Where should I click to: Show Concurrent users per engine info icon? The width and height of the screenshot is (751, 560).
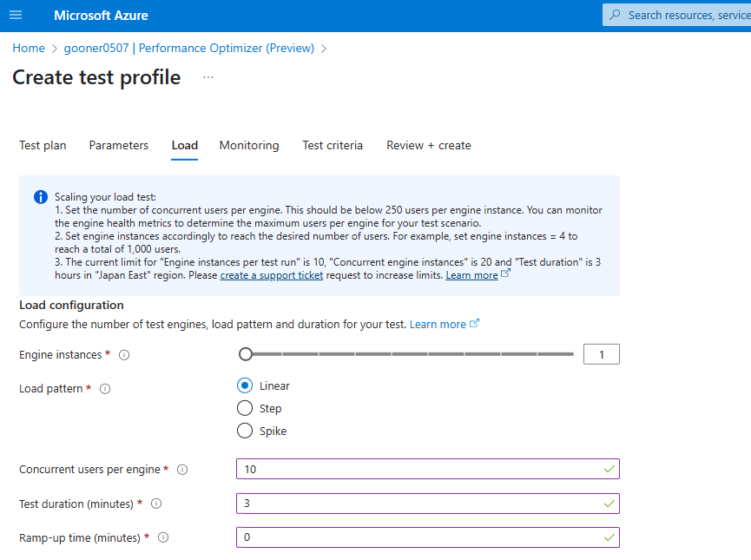pyautogui.click(x=182, y=470)
